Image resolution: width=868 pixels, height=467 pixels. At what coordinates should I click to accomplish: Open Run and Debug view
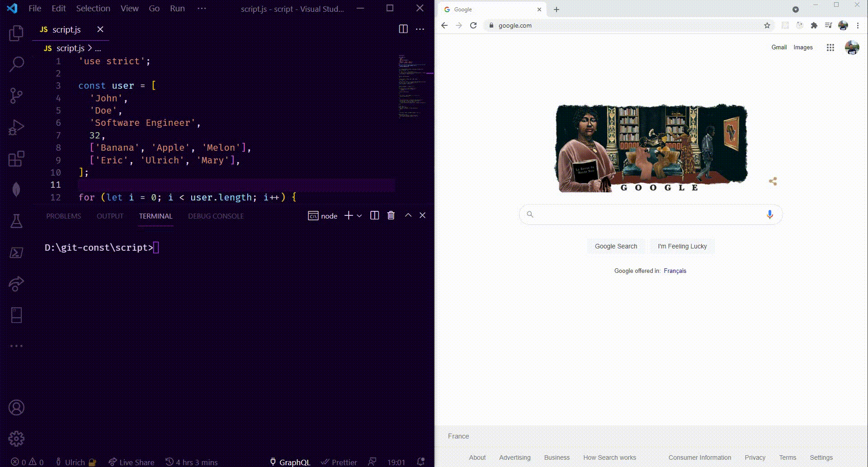pyautogui.click(x=16, y=127)
